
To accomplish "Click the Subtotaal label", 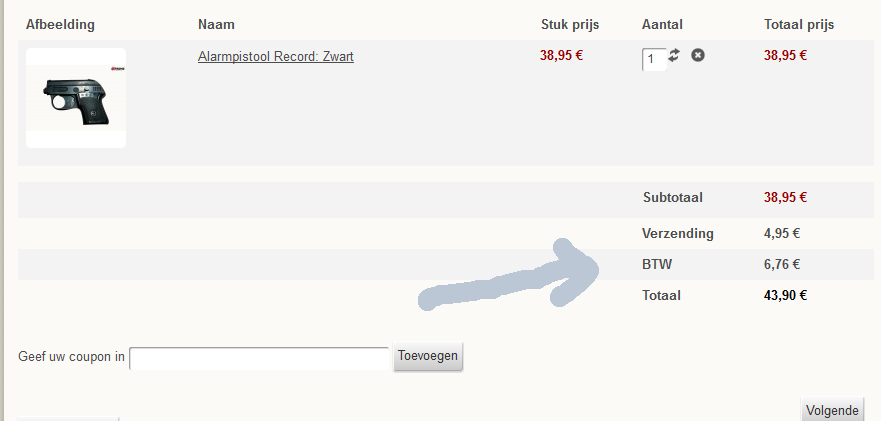I will pyautogui.click(x=673, y=197).
